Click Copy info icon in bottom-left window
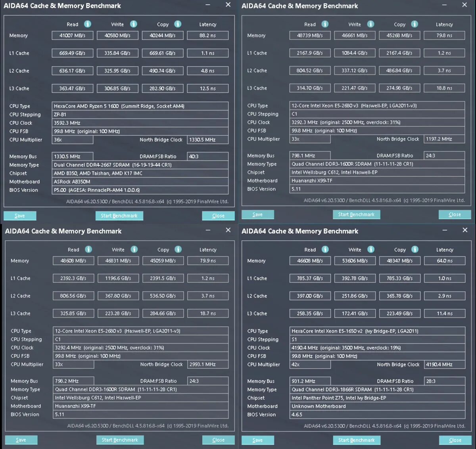This screenshot has height=449, width=476. (178, 249)
